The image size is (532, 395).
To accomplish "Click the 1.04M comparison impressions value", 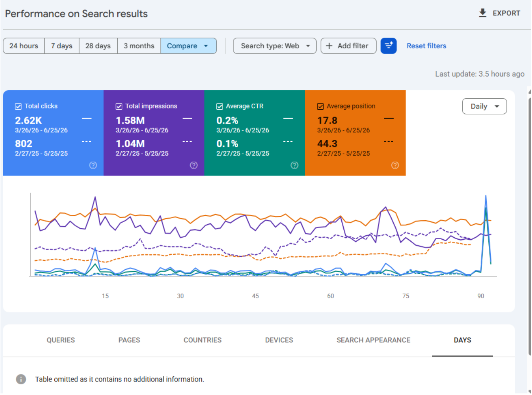I will [130, 144].
